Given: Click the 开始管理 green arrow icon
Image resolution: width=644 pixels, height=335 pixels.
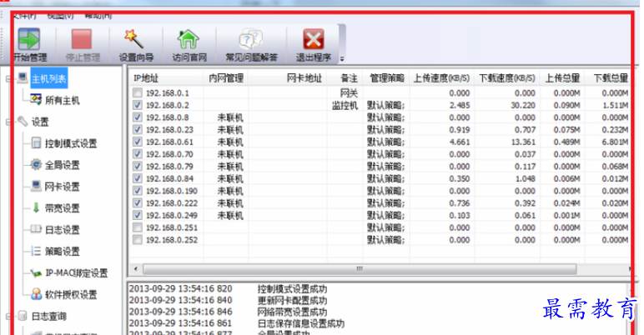Looking at the screenshot, I should click(28, 39).
